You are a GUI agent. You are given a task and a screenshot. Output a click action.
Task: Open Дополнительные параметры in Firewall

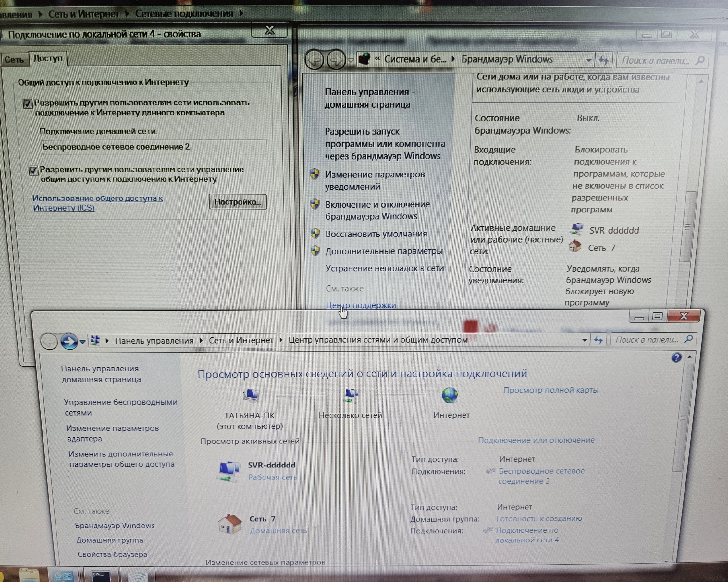384,251
